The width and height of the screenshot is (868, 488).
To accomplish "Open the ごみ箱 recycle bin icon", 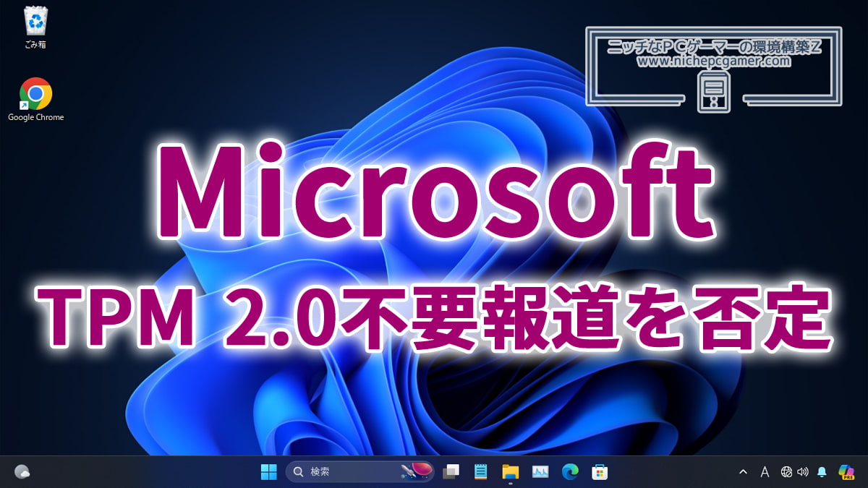I will coord(35,27).
